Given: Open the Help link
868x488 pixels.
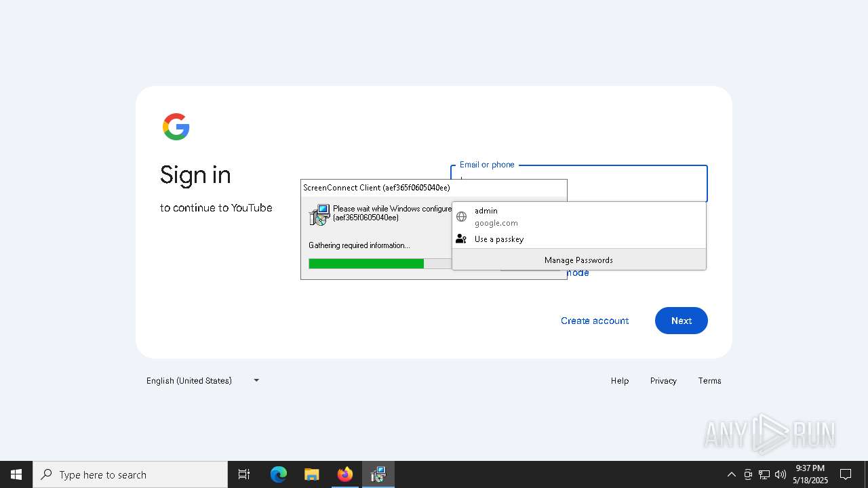Looking at the screenshot, I should point(620,381).
